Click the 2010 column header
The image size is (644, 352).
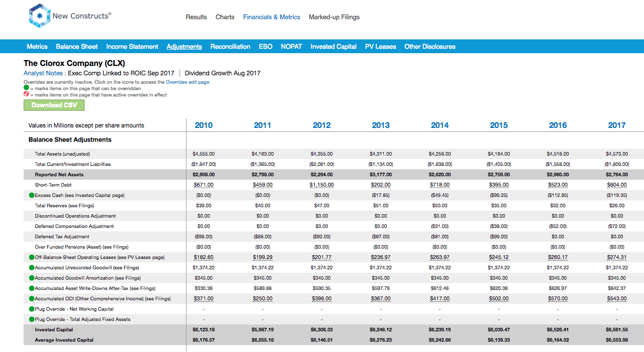point(204,125)
